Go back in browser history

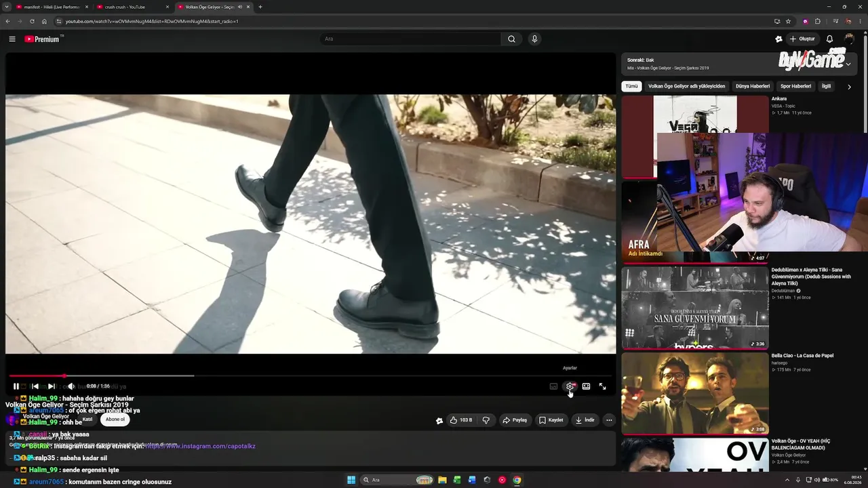tap(7, 21)
